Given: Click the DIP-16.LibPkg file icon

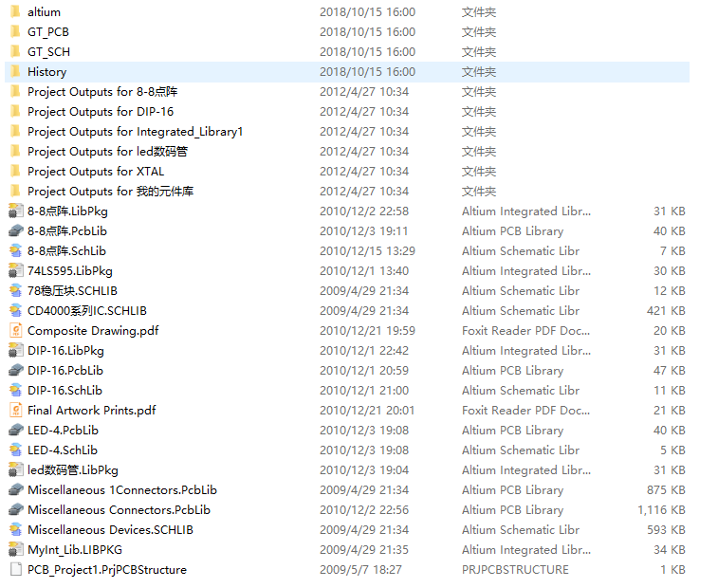Looking at the screenshot, I should coord(15,351).
